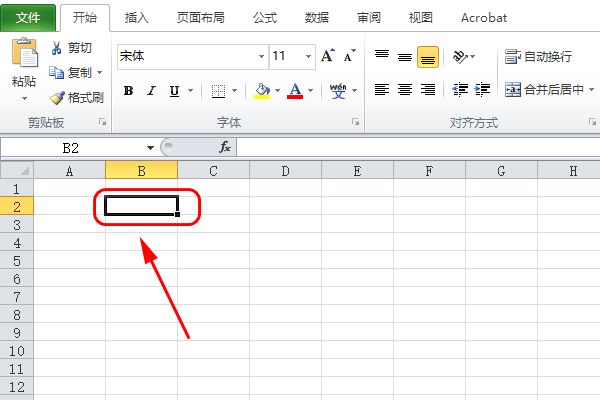600x400 pixels.
Task: Apply cell borders icon
Action: [x=218, y=91]
